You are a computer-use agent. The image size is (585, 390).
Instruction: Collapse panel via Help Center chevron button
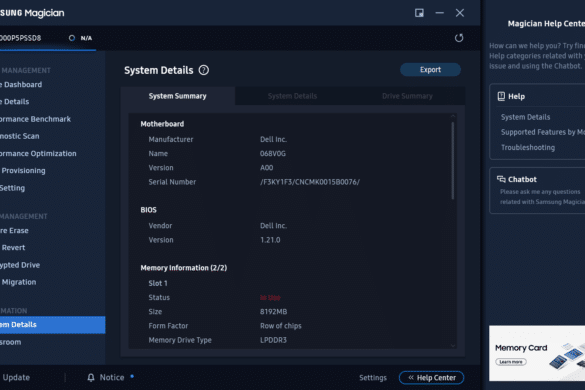[431, 378]
